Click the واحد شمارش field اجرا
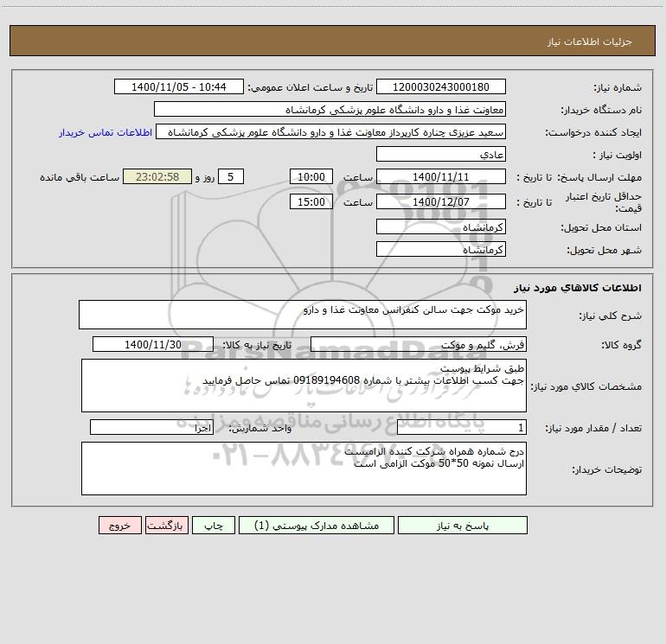The image size is (666, 644). [151, 428]
